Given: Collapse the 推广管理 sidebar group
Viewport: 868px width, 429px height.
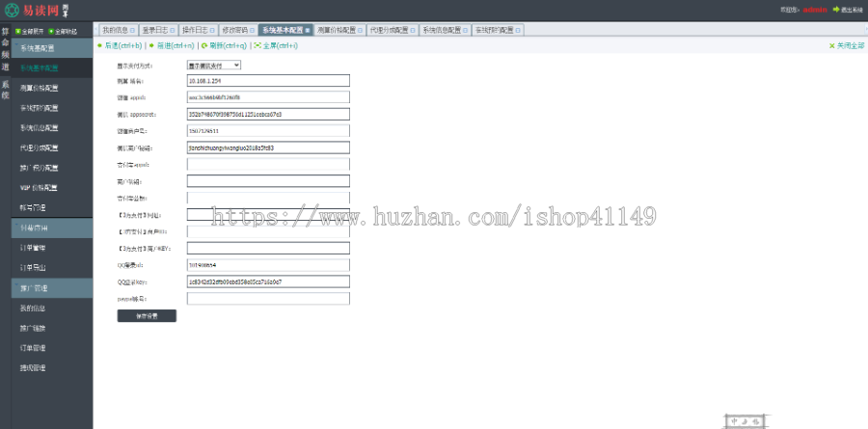Looking at the screenshot, I should click(52, 288).
